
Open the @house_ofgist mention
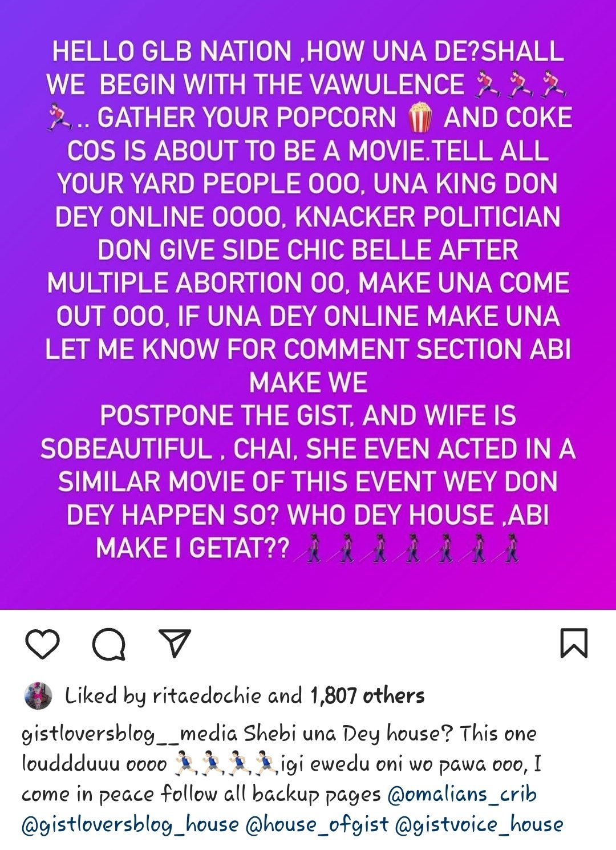point(317,824)
